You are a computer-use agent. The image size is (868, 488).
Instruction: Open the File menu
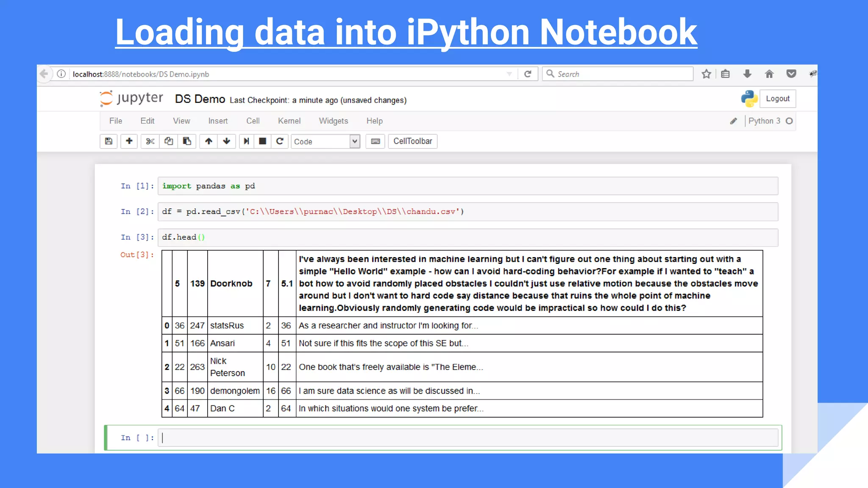[116, 121]
